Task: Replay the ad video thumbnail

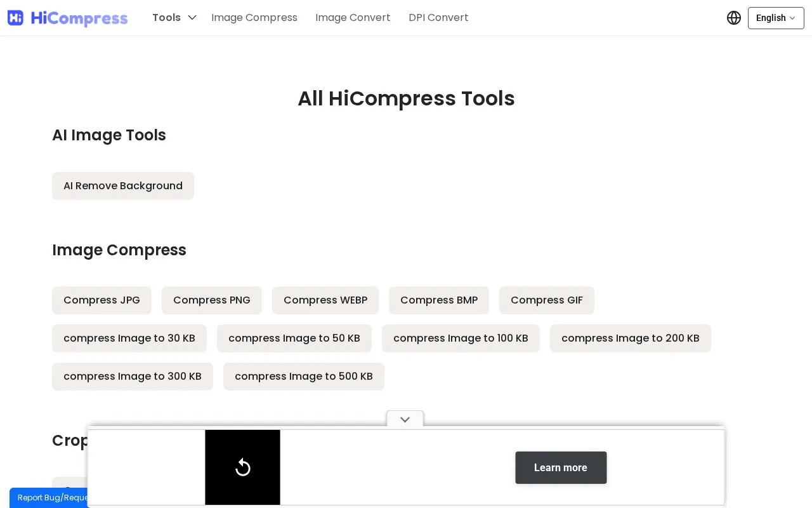Action: pyautogui.click(x=242, y=467)
